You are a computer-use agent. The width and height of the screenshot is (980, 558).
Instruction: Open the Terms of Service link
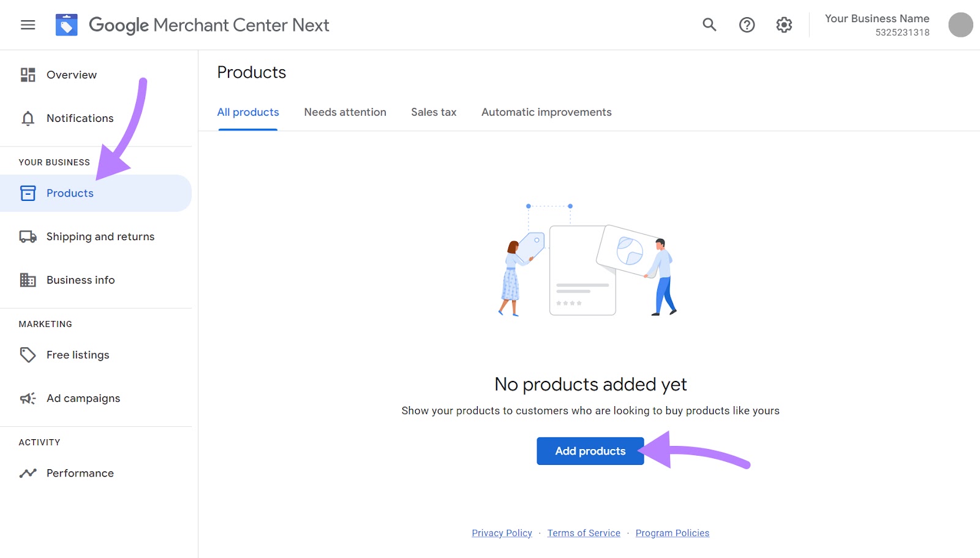583,533
